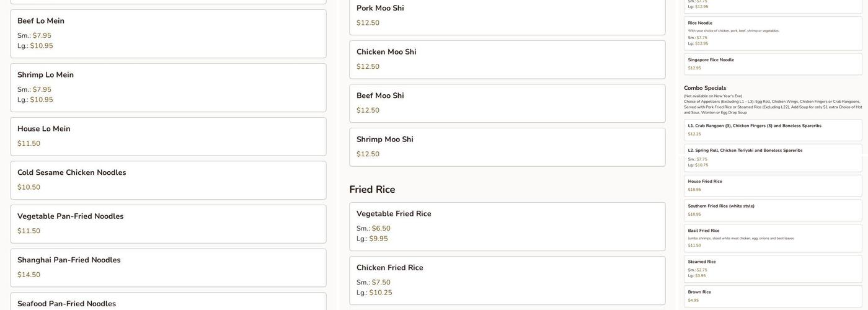Click the Fried Rice section heading

click(x=372, y=190)
